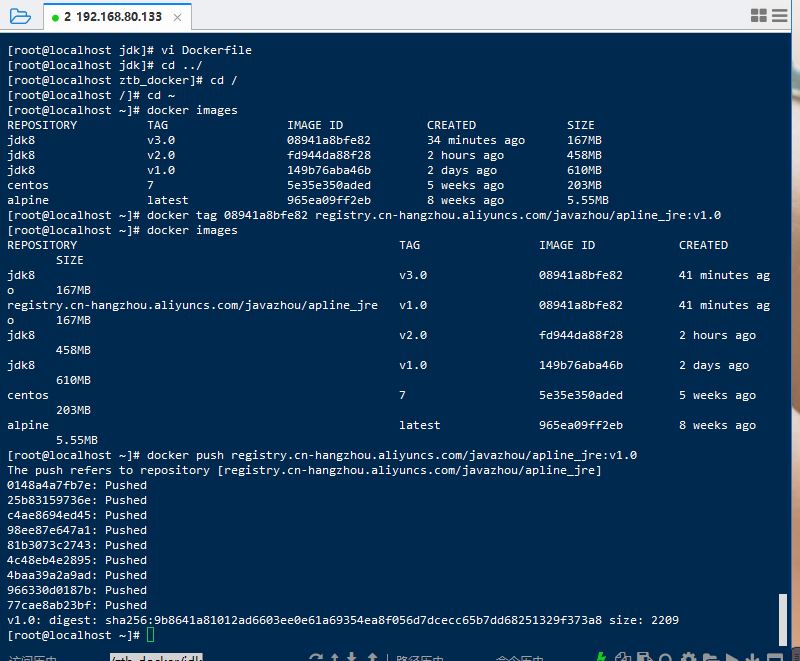
Task: Click the terminal cursor at the prompt
Action: tap(151, 635)
